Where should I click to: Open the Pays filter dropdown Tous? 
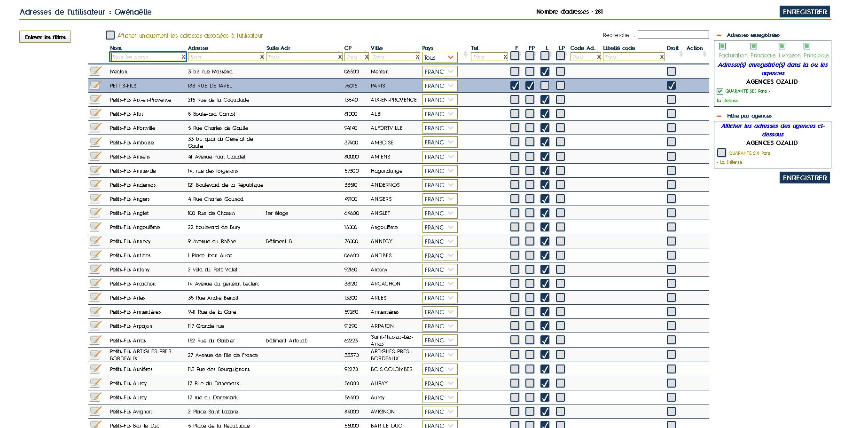[439, 57]
